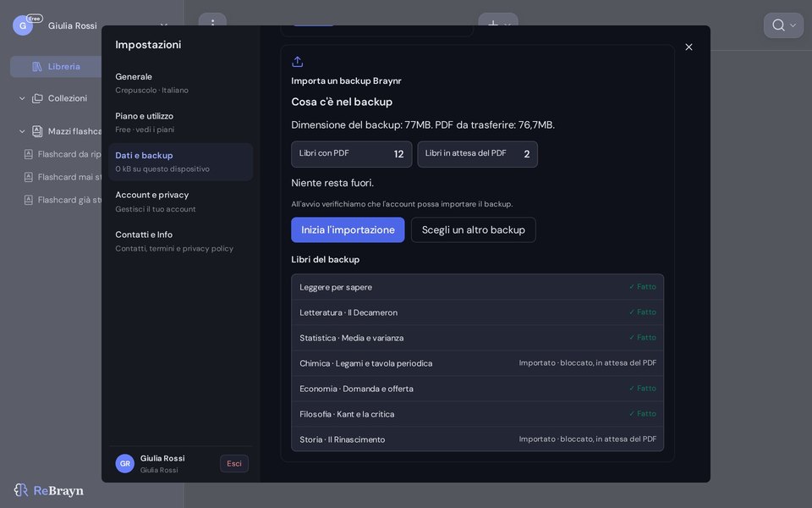The image size is (812, 508).
Task: Click Dimensione del backup text line
Action: click(x=423, y=125)
